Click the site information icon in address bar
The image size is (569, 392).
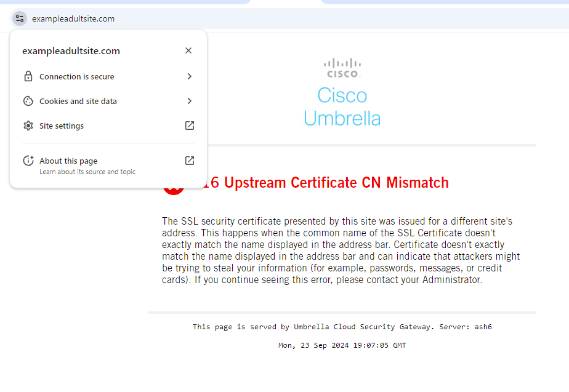tap(20, 18)
